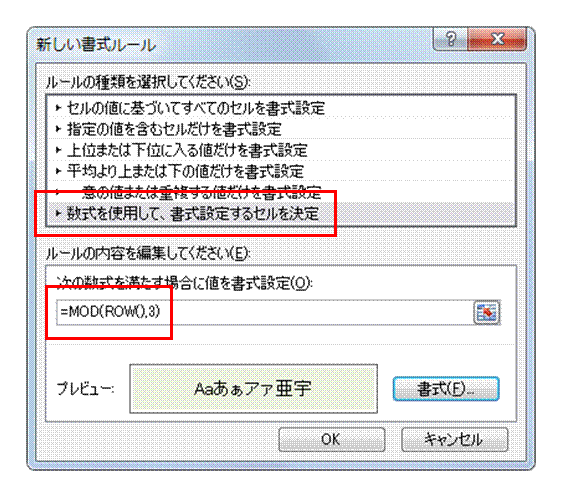The width and height of the screenshot is (567, 498).
Task: Click into the =MOD(ROW(),3) formula field
Action: pyautogui.click(x=265, y=312)
